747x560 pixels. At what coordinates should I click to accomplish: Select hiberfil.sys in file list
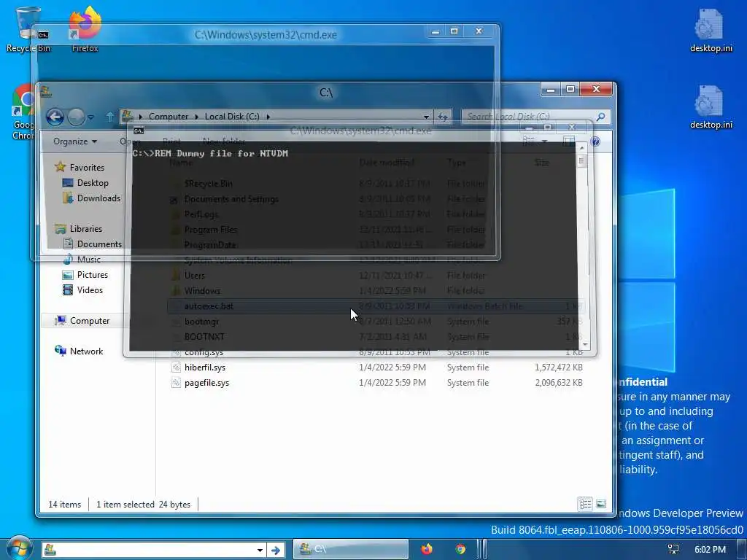tap(205, 367)
